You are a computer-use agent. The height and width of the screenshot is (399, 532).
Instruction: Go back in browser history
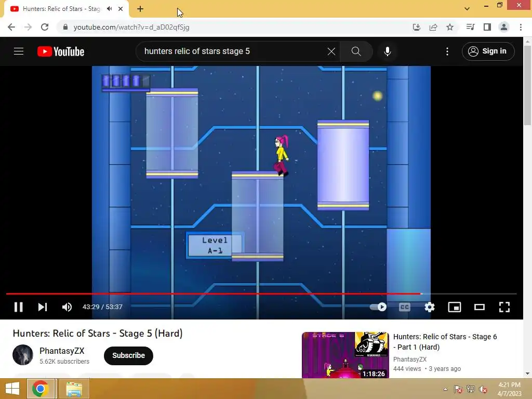pos(11,27)
